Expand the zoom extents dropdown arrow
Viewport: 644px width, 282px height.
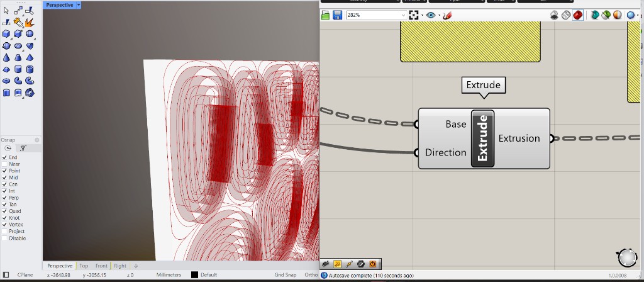point(422,15)
